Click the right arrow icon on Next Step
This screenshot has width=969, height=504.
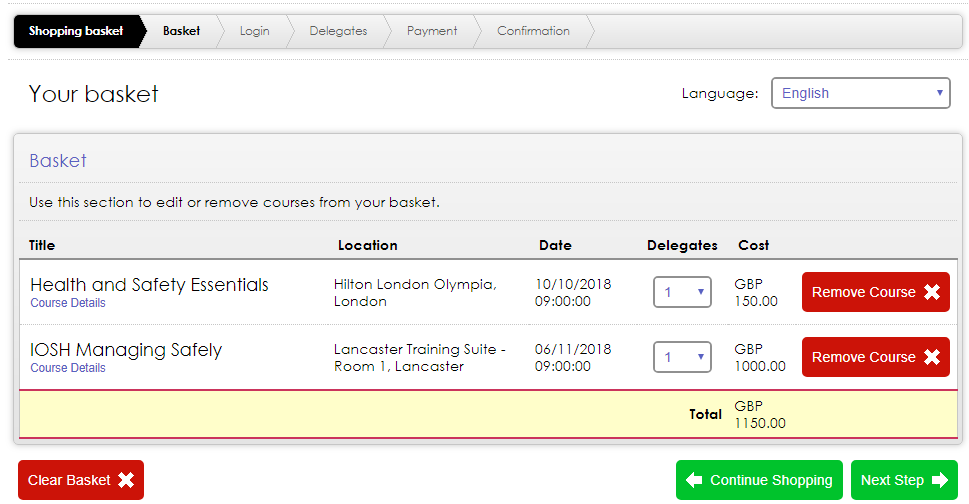pyautogui.click(x=940, y=480)
